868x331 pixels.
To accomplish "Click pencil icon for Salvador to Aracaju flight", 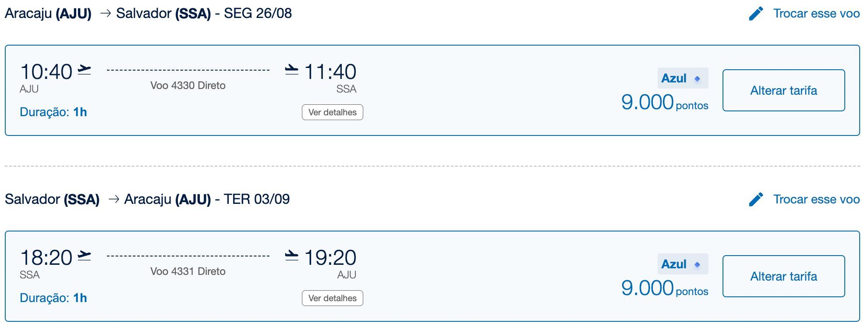I will 756,199.
